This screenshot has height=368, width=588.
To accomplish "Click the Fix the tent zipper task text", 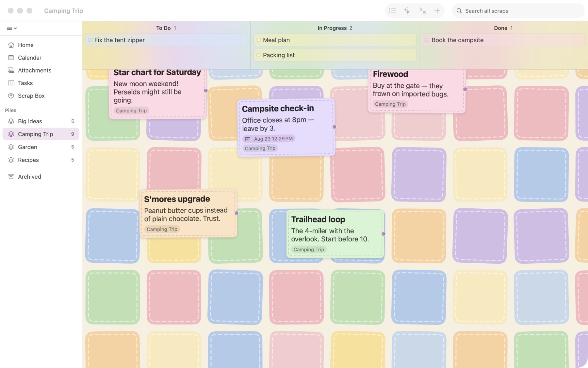I will pos(120,40).
